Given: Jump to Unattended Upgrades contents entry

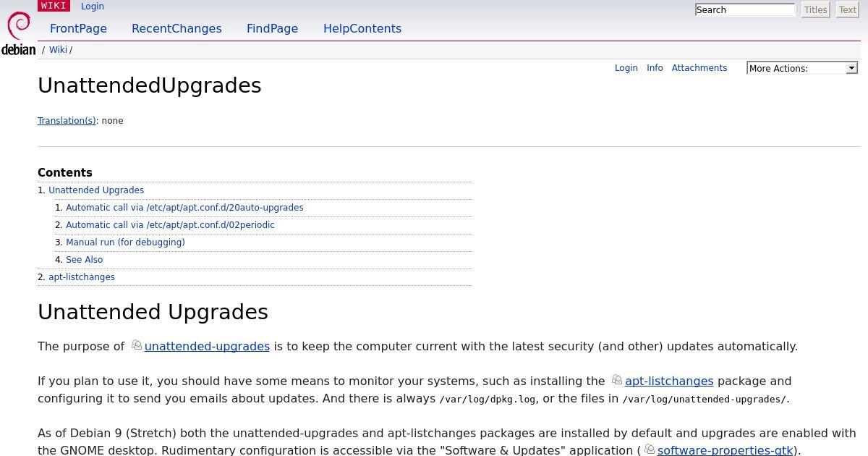Looking at the screenshot, I should tap(96, 190).
